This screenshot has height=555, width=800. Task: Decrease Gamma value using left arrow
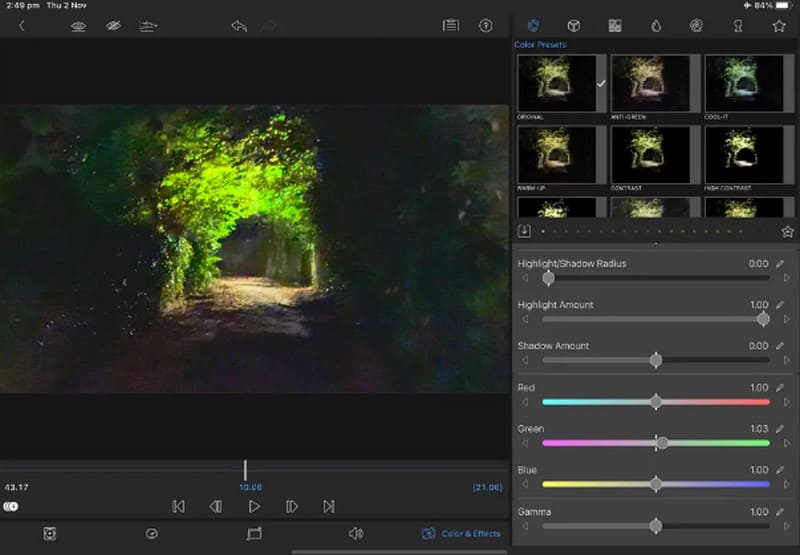pos(526,526)
